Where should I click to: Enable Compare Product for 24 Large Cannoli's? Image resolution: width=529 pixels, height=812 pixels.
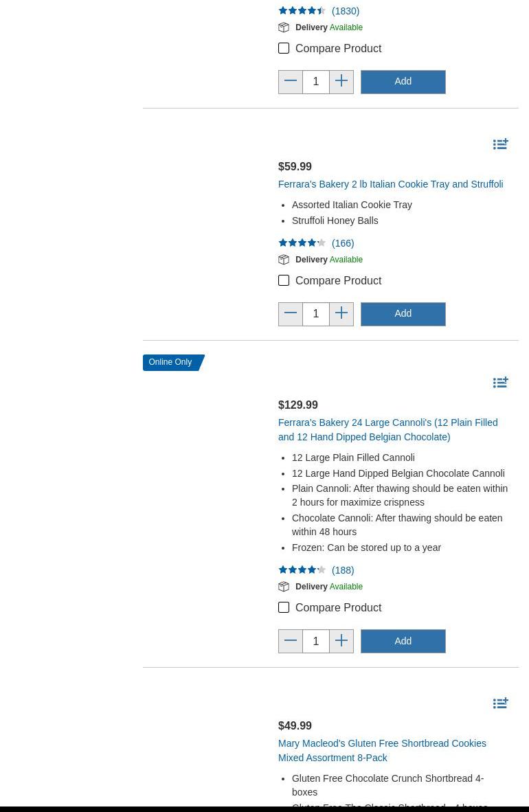click(x=284, y=608)
